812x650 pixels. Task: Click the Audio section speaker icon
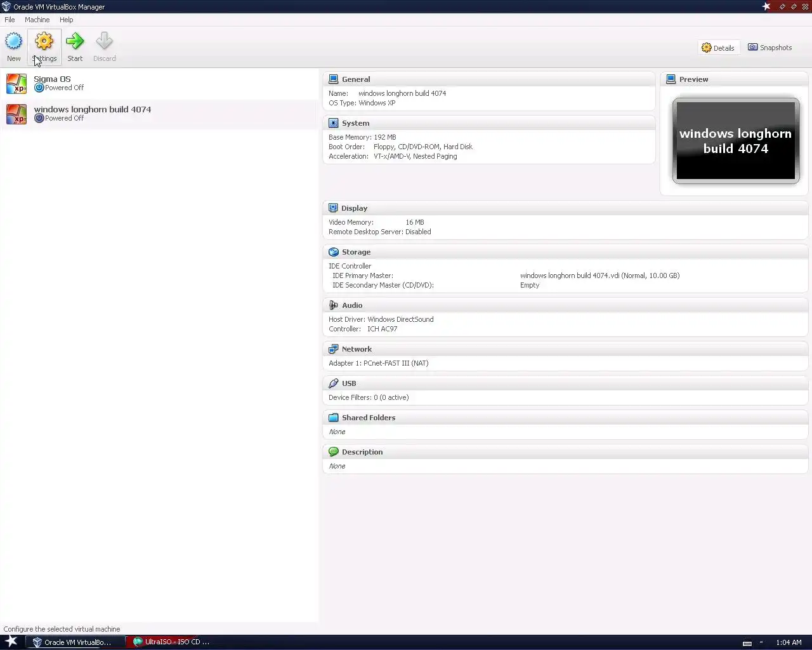pyautogui.click(x=334, y=305)
